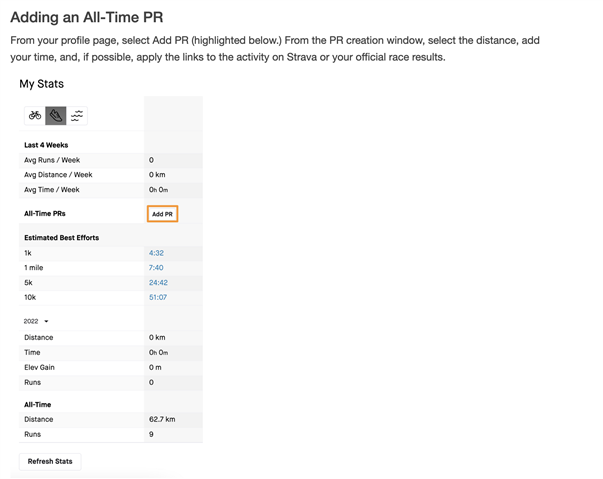Click the Refresh Stats button
This screenshot has height=479, width=603.
[x=50, y=461]
